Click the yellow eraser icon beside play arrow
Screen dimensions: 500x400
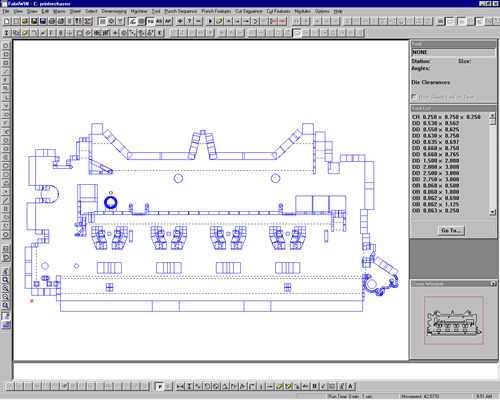click(x=219, y=21)
